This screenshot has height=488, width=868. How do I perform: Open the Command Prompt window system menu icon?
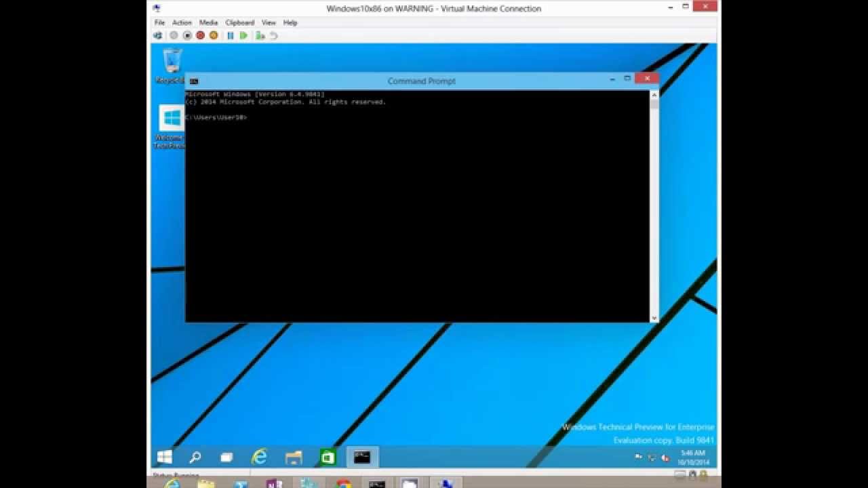click(194, 81)
